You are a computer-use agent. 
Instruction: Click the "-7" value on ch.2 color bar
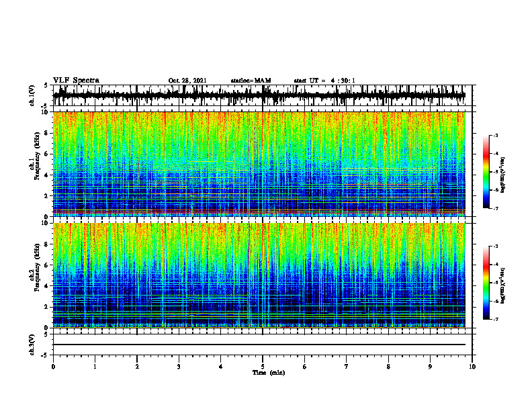click(x=495, y=319)
